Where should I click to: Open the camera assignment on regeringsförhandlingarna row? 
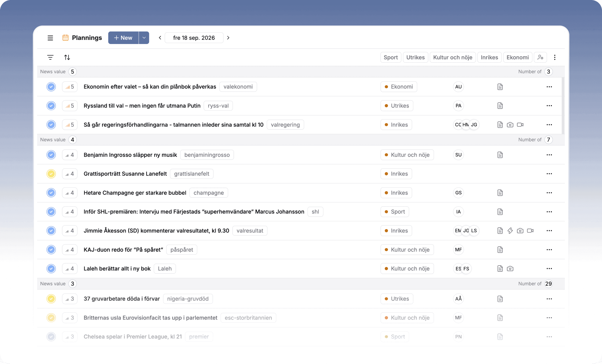tap(510, 125)
